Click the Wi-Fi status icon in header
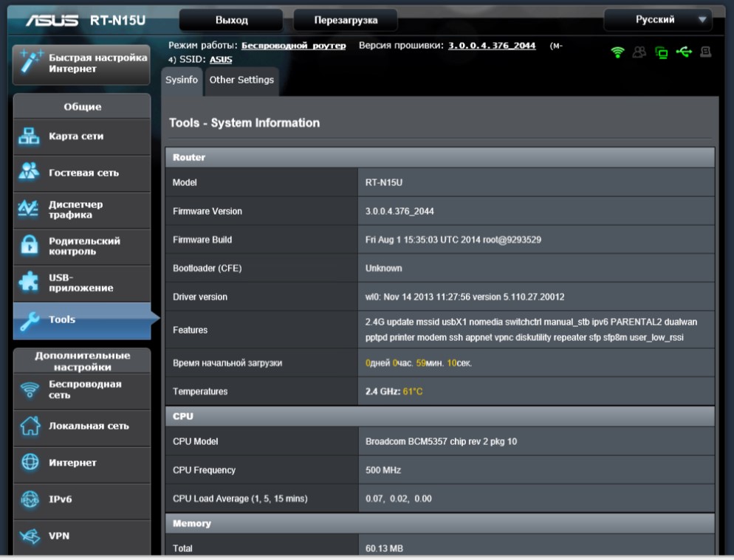The height and width of the screenshot is (560, 734). (617, 52)
